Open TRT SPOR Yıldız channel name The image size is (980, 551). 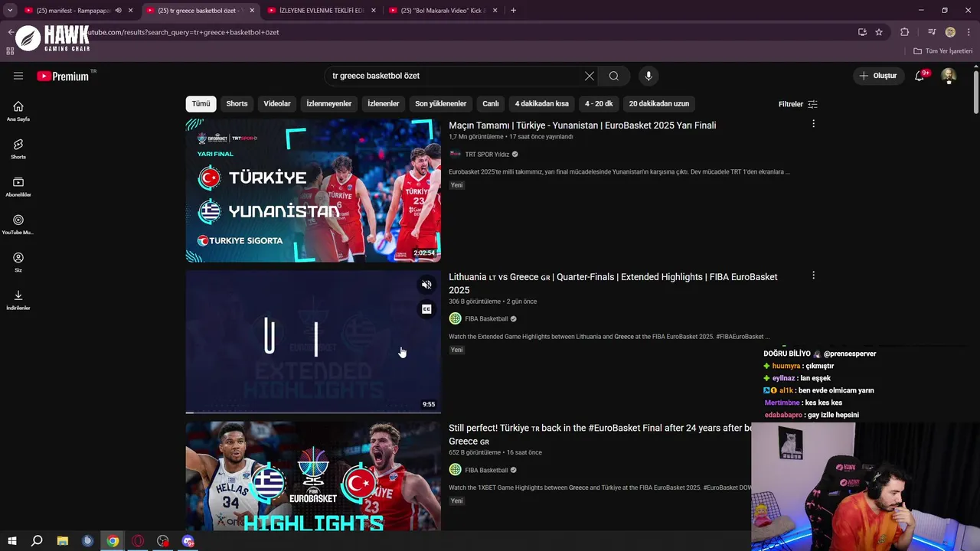pos(487,155)
